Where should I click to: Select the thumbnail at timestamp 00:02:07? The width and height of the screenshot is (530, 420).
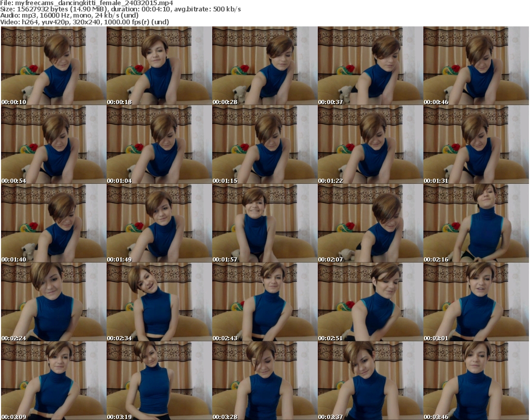pos(371,223)
